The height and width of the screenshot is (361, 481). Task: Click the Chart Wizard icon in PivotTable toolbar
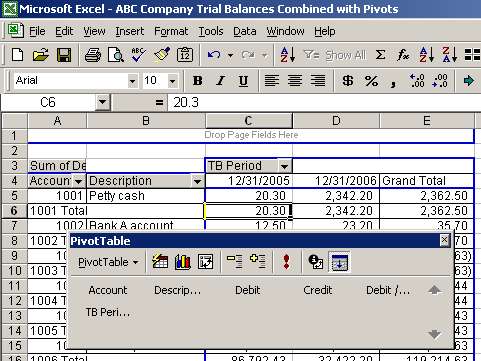coord(183,262)
